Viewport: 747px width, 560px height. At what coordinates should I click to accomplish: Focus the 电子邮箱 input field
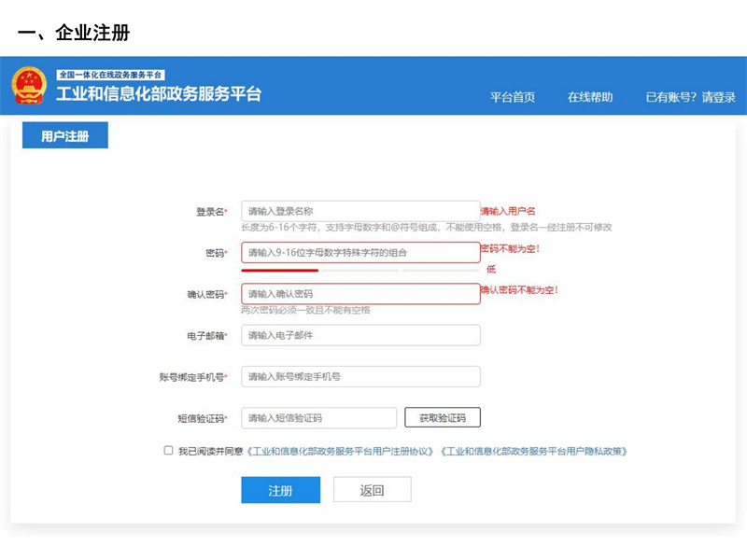360,335
